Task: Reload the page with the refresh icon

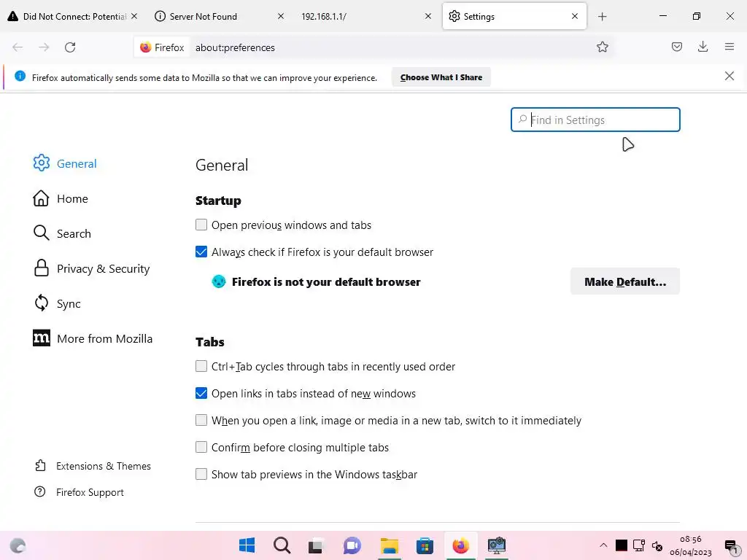Action: click(x=70, y=47)
